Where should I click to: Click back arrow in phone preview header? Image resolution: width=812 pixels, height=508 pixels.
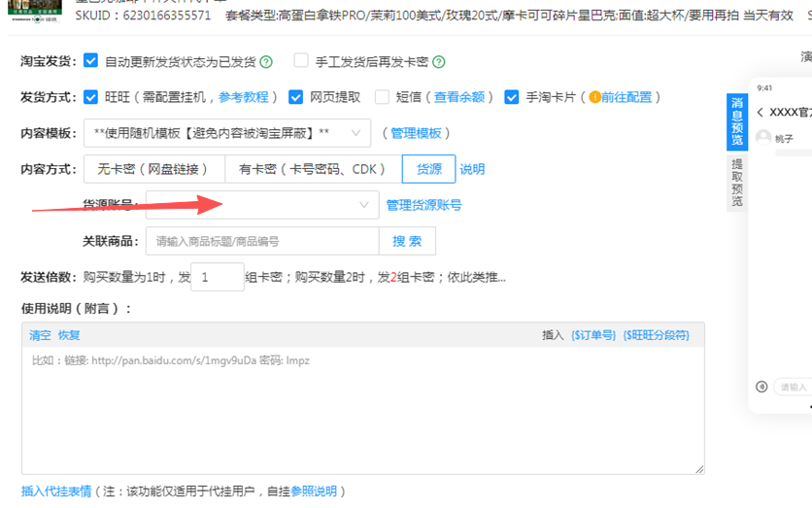[760, 113]
